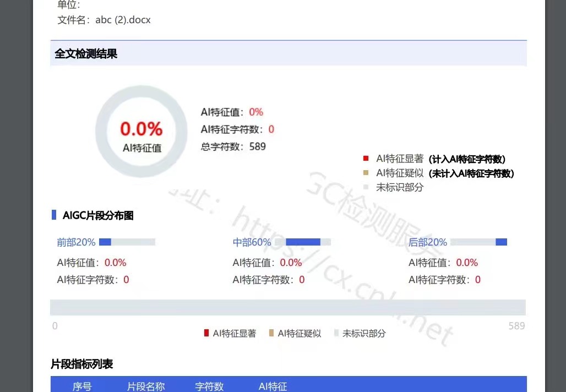Click the 计入AI特征字符数 legend note
Screen dimensions: 566x392
[x=467, y=159]
